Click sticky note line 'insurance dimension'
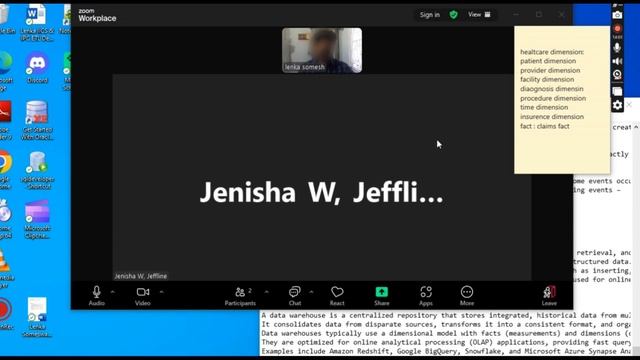Viewport: 640px width, 360px height. [551, 117]
